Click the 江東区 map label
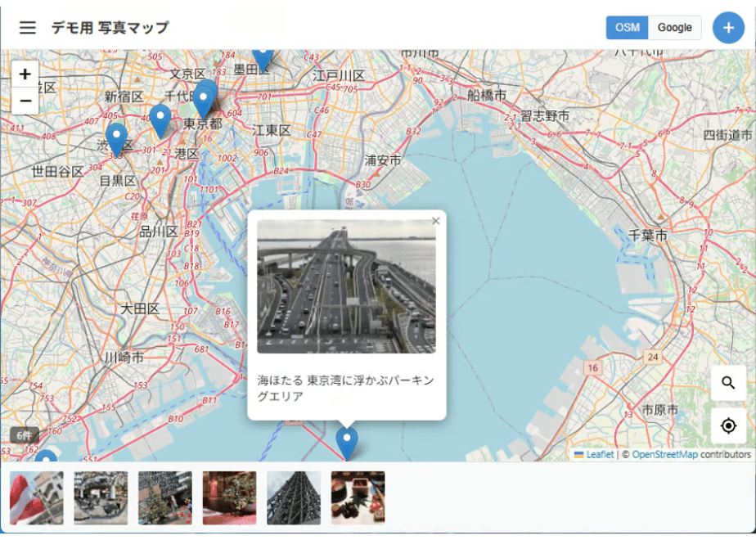The height and width of the screenshot is (540, 756). (x=272, y=130)
